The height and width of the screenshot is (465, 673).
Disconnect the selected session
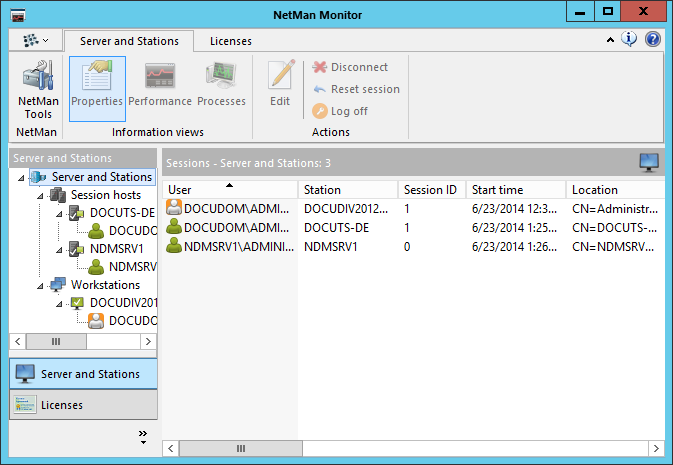(x=350, y=67)
